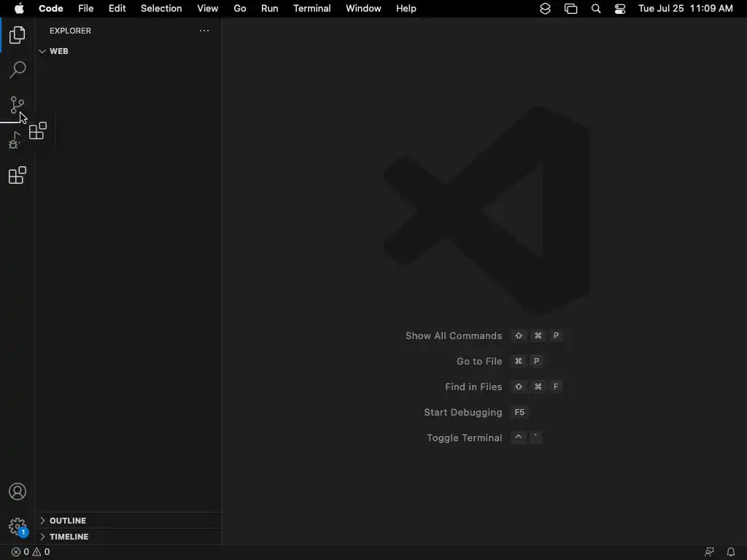Viewport: 747px width, 560px height.
Task: Open the Help menu
Action: [406, 9]
